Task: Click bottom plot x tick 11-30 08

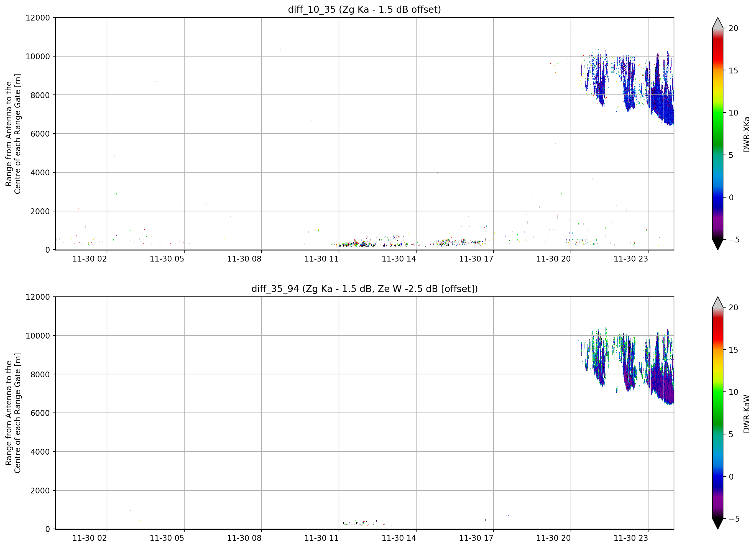Action: [x=244, y=538]
